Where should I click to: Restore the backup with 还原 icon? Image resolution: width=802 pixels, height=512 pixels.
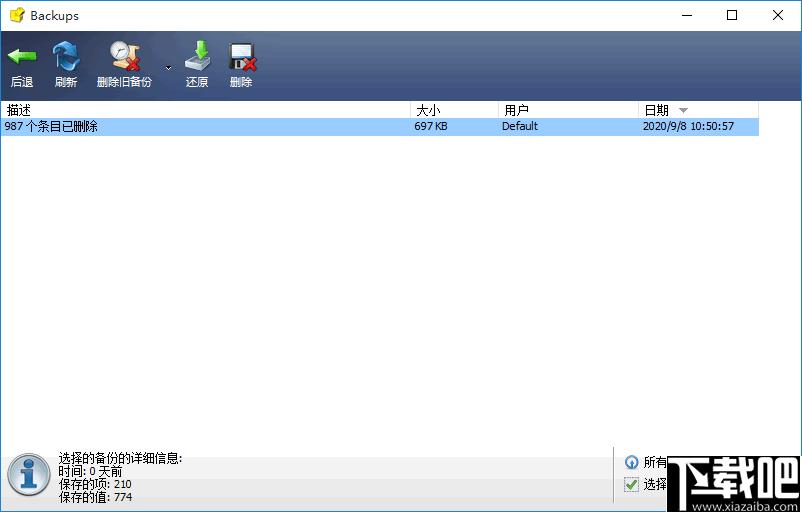pos(197,56)
